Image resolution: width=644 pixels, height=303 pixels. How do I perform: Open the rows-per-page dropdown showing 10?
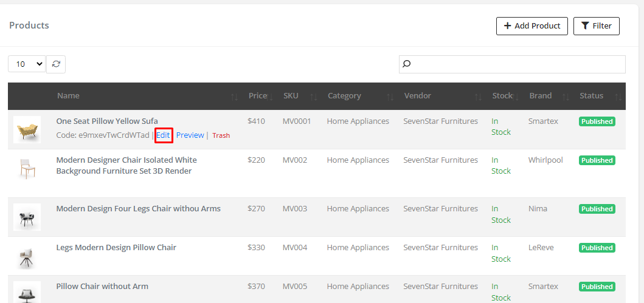coord(27,64)
